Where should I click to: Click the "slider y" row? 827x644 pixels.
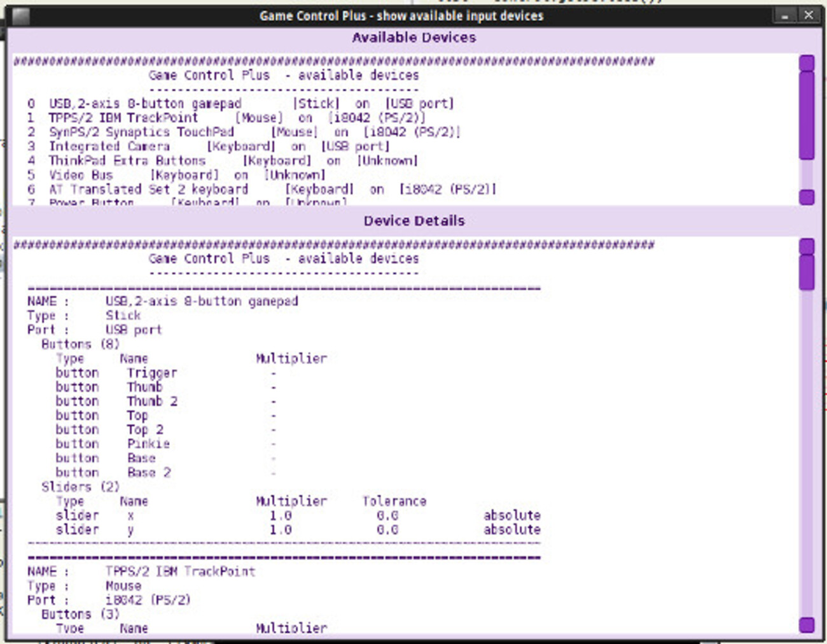[x=298, y=530]
